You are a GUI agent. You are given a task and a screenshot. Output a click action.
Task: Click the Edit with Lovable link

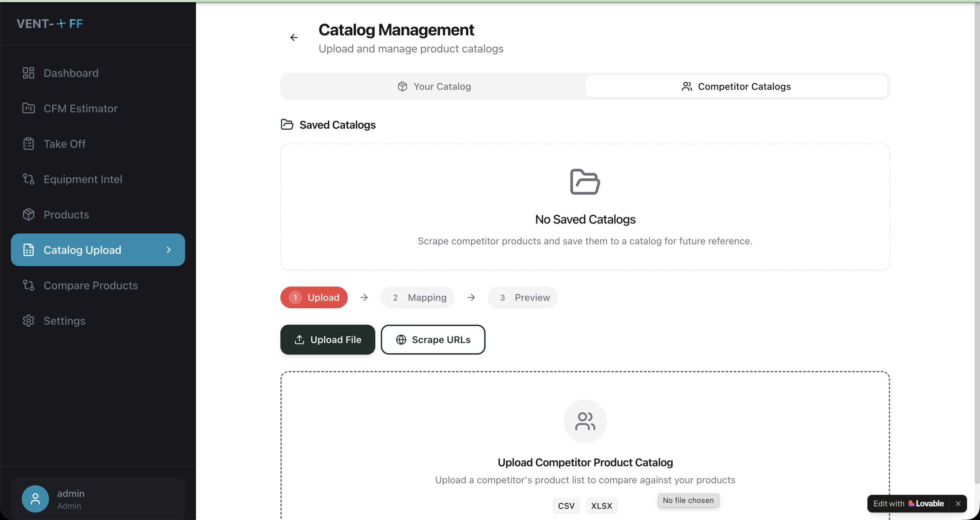(x=909, y=504)
